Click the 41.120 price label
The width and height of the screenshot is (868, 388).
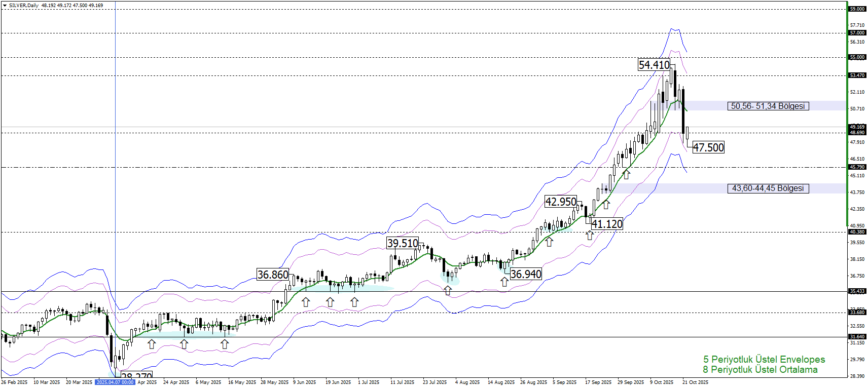tap(607, 224)
